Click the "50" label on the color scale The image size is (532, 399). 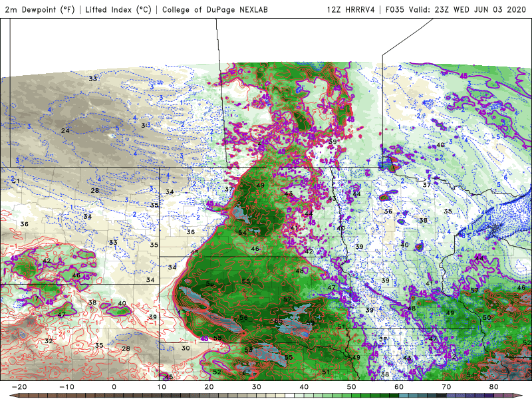coord(352,387)
